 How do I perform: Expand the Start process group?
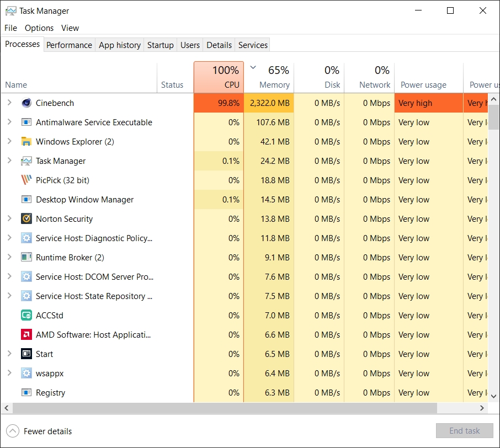pyautogui.click(x=9, y=354)
